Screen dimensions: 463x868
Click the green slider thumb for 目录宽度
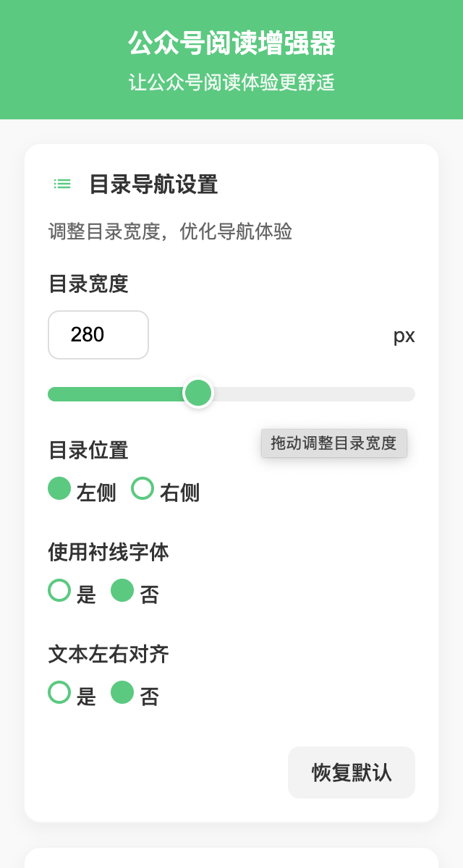(x=197, y=393)
